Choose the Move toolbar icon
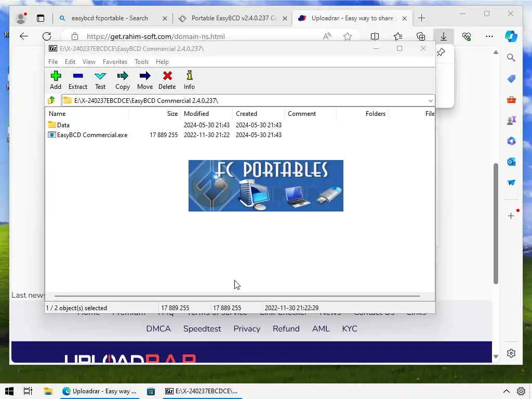The height and width of the screenshot is (399, 532). (145, 80)
